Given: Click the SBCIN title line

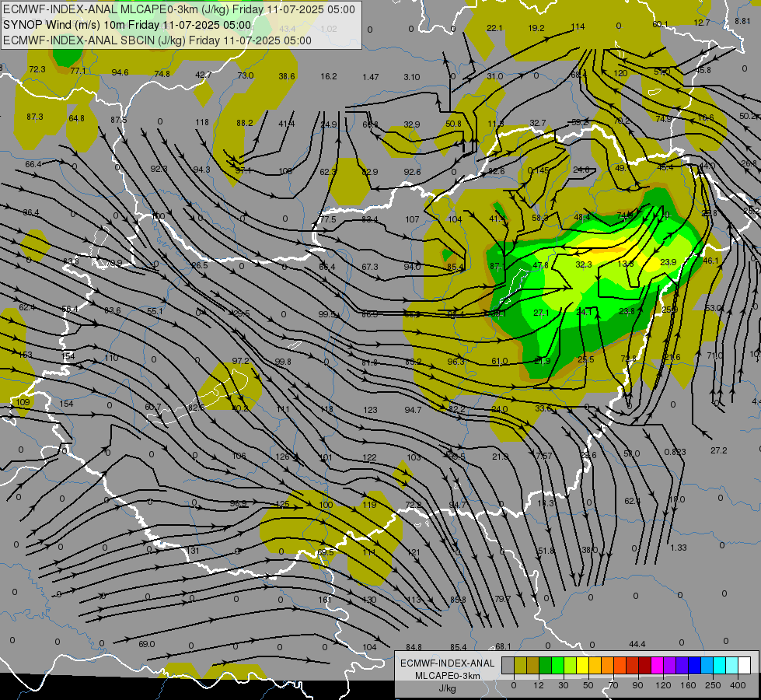Looking at the screenshot, I should tap(157, 40).
